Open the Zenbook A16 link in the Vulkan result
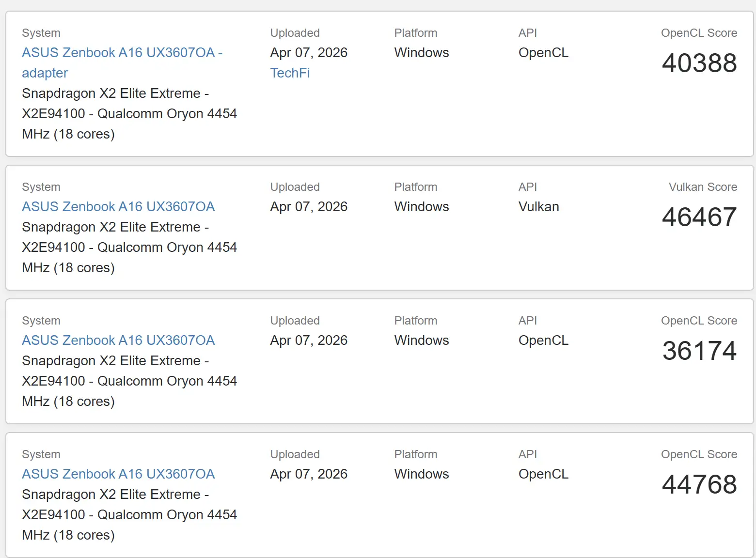 (x=118, y=206)
